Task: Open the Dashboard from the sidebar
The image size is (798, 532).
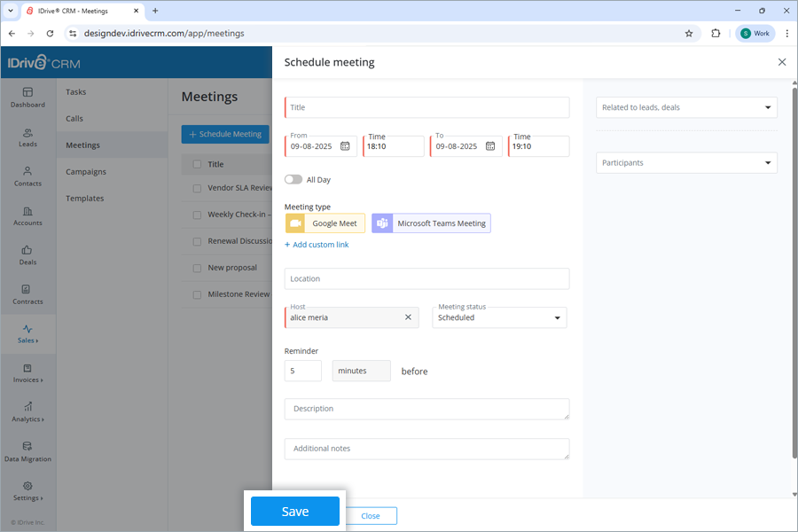Action: tap(27, 98)
